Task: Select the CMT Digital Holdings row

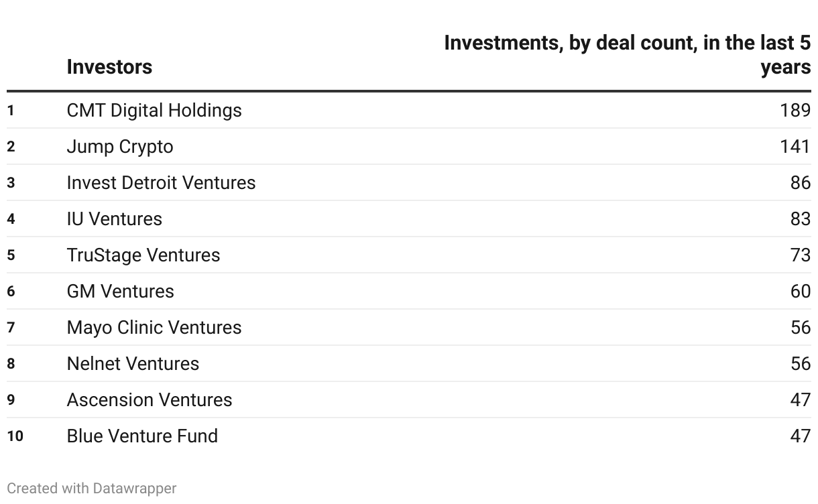Action: [154, 110]
